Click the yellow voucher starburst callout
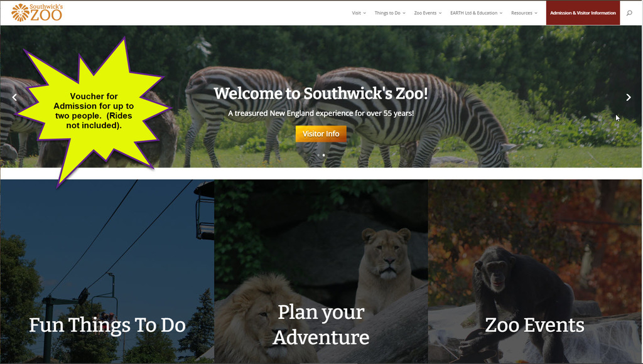The height and width of the screenshot is (364, 643). pos(94,110)
